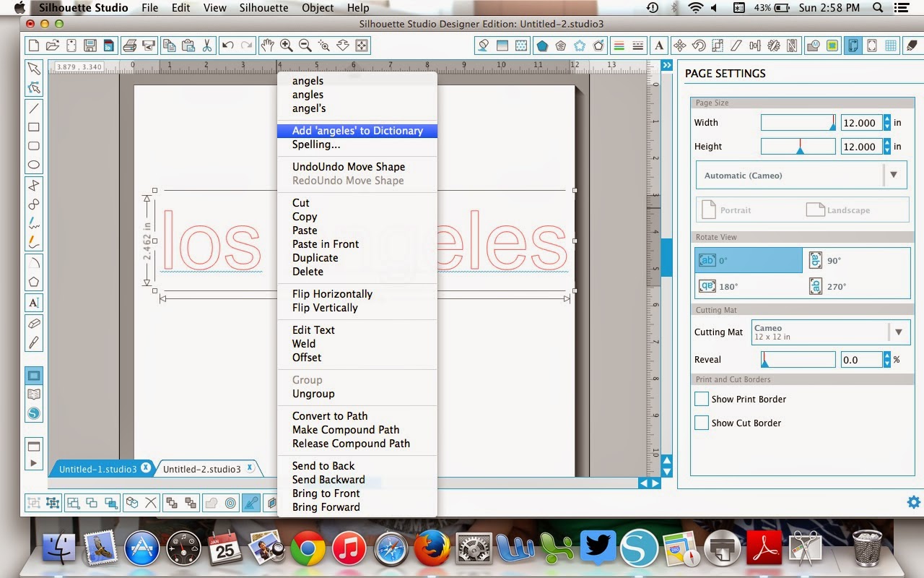The image size is (924, 578).
Task: Click the cutting mat Reveal slider
Action: (x=798, y=360)
